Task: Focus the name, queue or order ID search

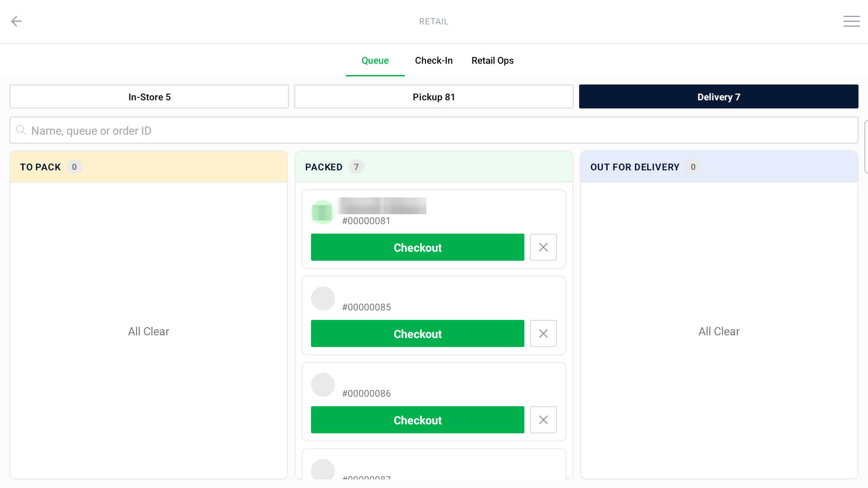Action: (x=434, y=130)
